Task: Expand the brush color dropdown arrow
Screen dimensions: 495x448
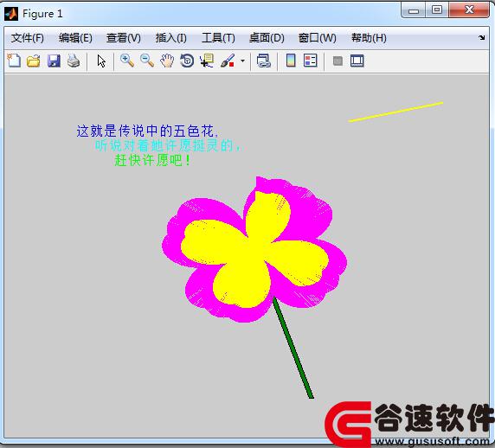Action: pos(242,61)
